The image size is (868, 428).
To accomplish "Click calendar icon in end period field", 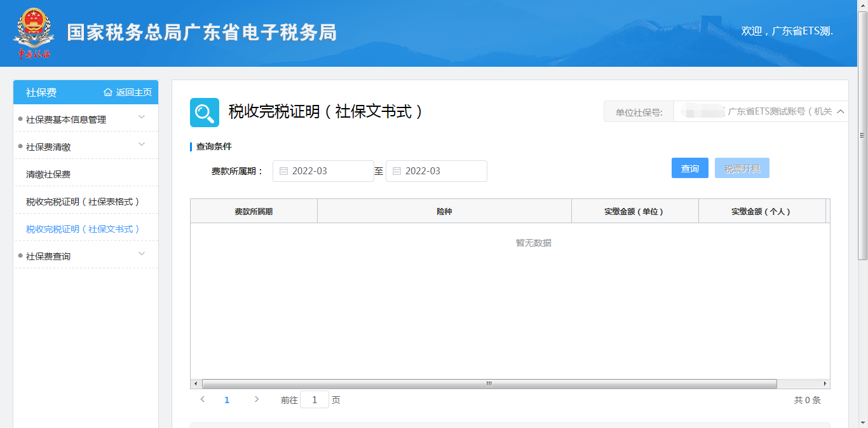I will point(397,171).
